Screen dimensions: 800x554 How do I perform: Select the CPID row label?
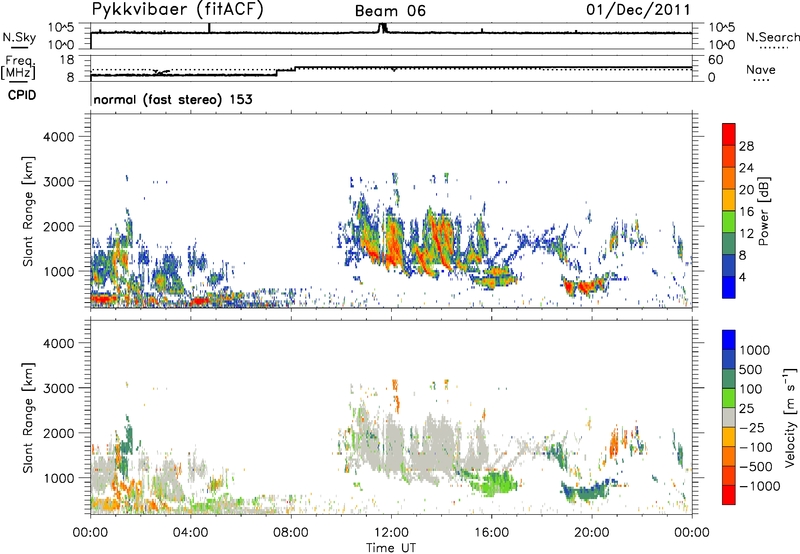coord(22,95)
